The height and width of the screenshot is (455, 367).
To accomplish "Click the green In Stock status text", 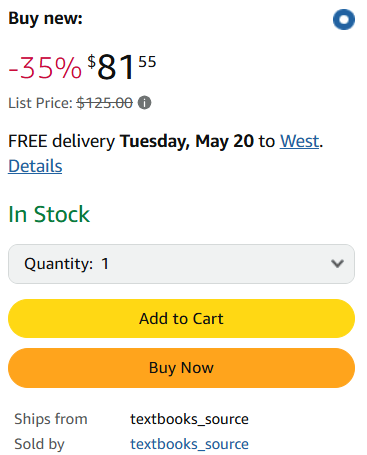I will point(49,214).
